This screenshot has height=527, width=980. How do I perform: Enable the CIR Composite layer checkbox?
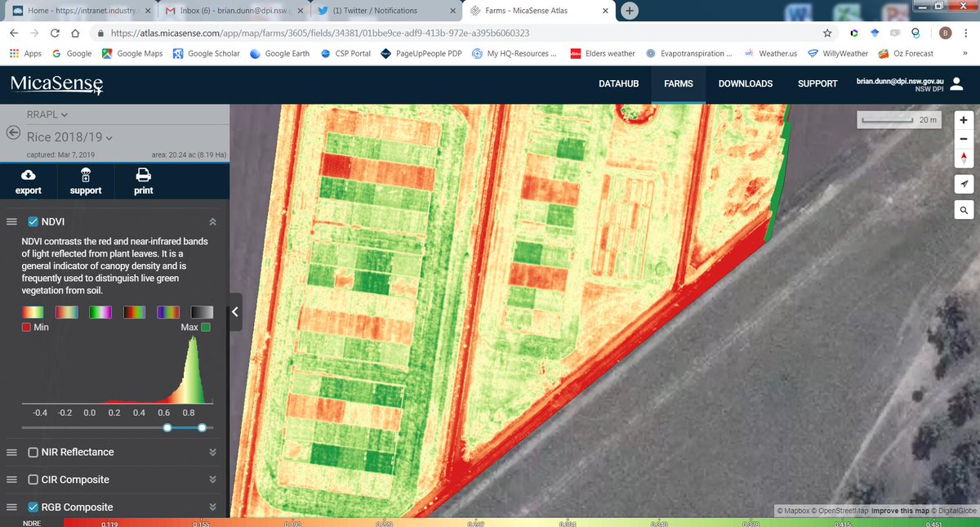point(34,480)
